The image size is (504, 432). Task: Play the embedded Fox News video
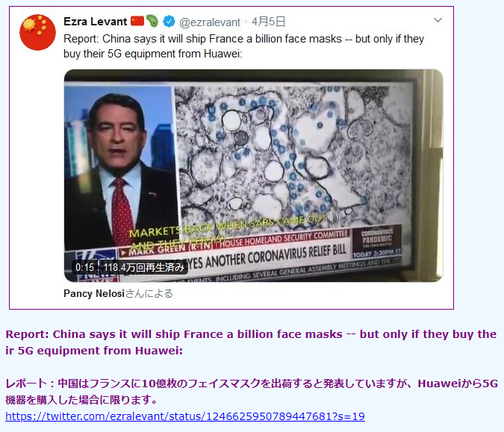tap(253, 175)
